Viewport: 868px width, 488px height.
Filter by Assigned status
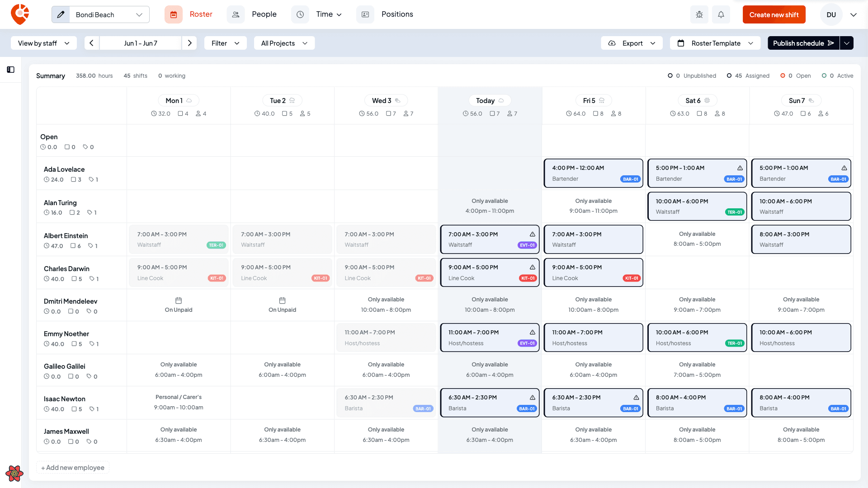point(748,75)
